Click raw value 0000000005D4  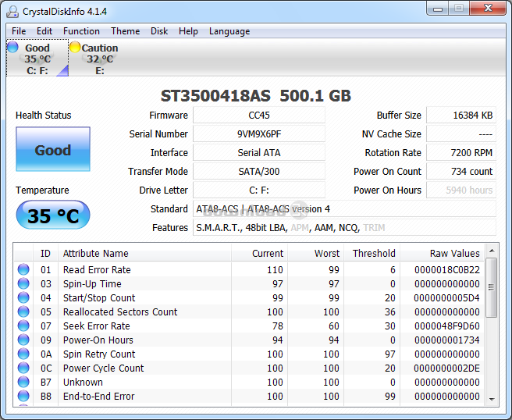pos(446,297)
